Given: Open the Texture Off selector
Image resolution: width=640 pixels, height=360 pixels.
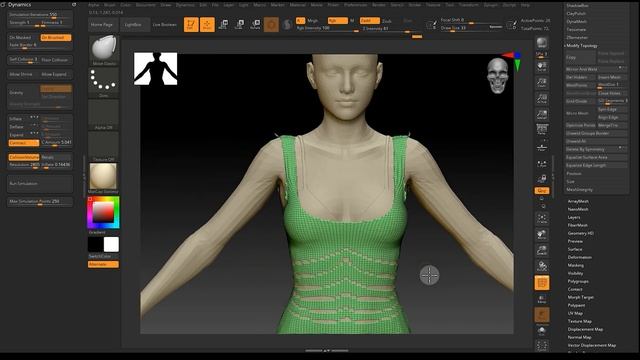Looking at the screenshot, I should pos(104,147).
